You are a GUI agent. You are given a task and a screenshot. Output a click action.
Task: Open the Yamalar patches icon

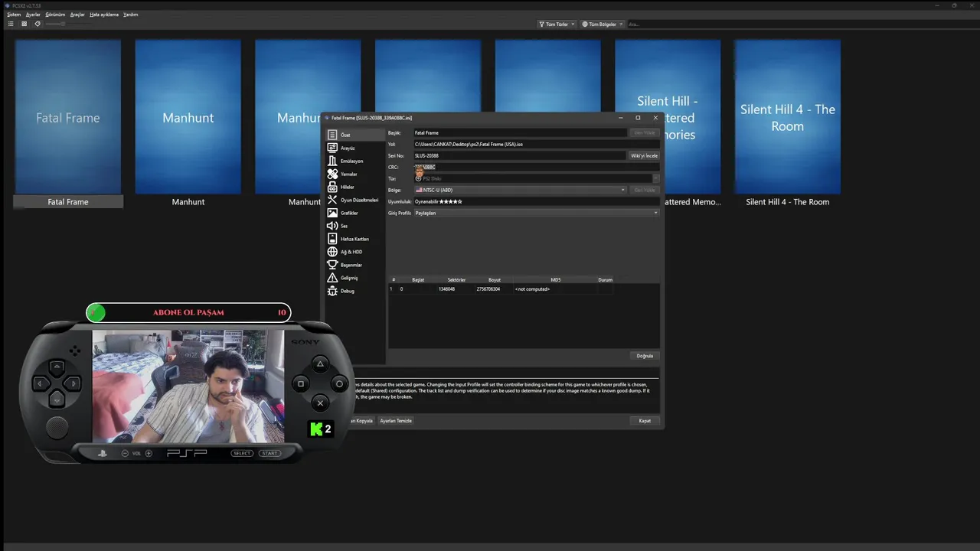point(332,174)
